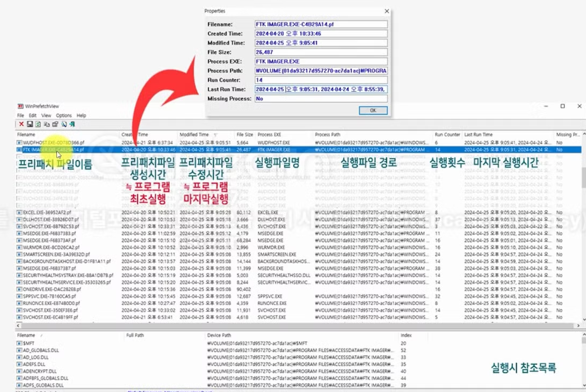Open the Edit menu
The image size is (586, 392).
(x=33, y=116)
